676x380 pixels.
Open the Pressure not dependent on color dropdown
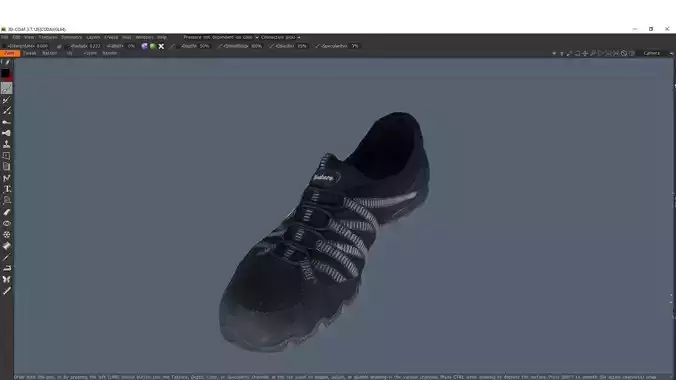click(221, 38)
